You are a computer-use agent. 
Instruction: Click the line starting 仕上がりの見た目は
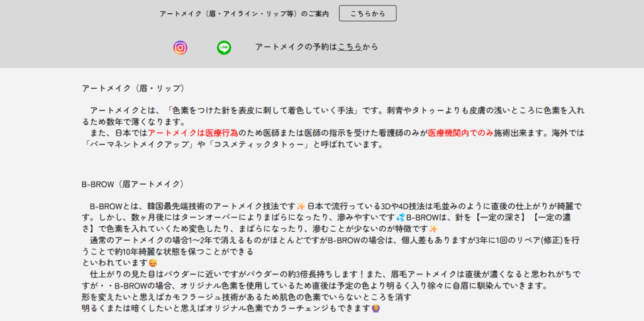coord(327,275)
